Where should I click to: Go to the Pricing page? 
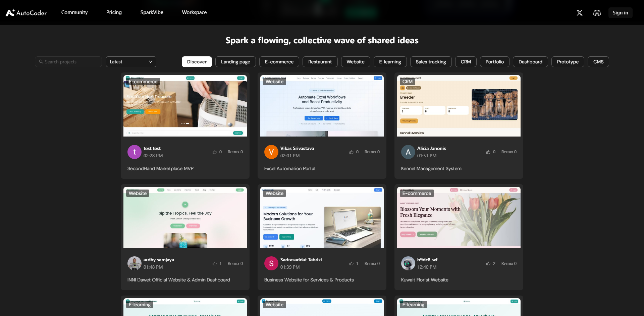click(114, 12)
